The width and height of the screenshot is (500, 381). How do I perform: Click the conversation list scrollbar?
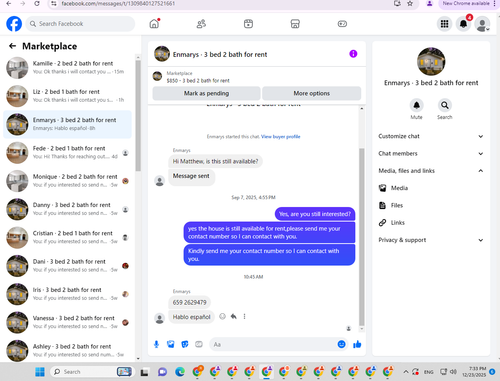click(138, 115)
